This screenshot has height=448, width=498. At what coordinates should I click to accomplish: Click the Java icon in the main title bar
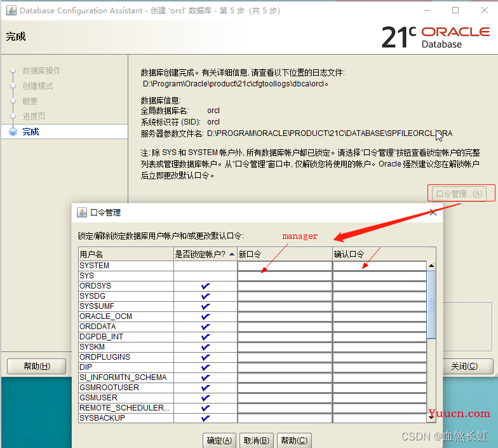click(x=11, y=10)
